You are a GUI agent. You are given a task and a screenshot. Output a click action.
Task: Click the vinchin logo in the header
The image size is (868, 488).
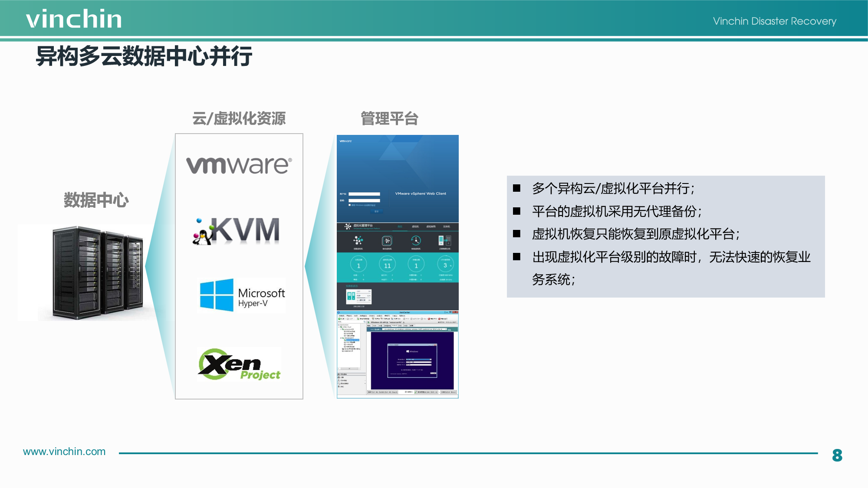coord(74,19)
